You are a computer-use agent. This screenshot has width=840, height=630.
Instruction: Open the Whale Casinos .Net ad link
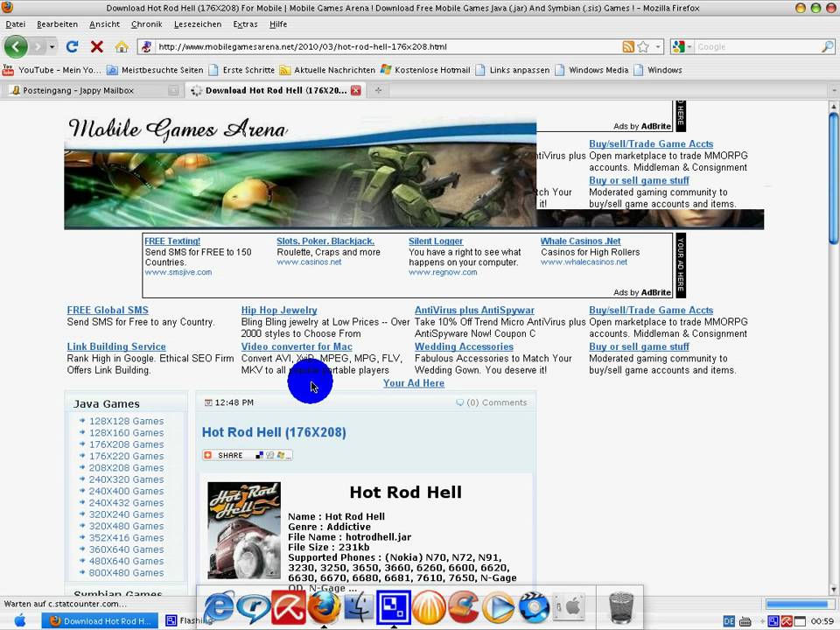point(581,241)
